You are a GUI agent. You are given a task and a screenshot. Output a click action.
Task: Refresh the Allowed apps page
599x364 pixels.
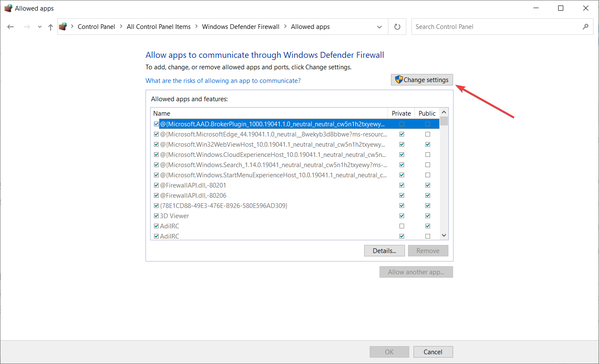[x=397, y=27]
